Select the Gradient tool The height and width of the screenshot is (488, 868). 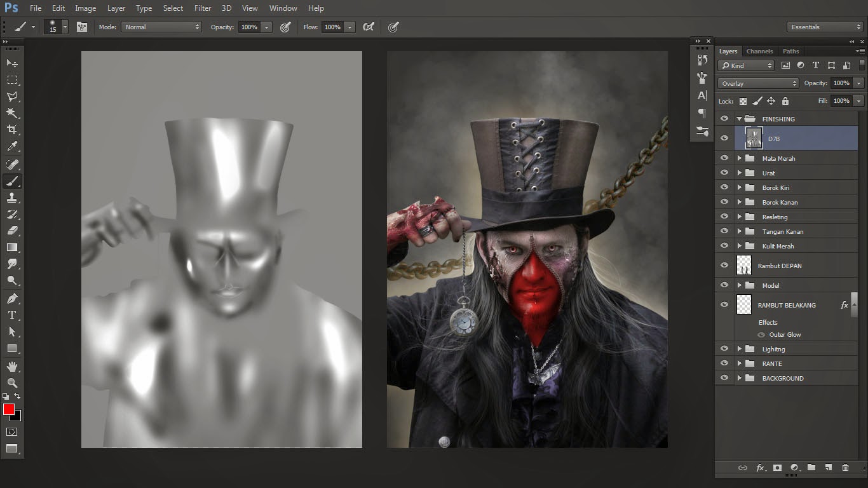(12, 247)
